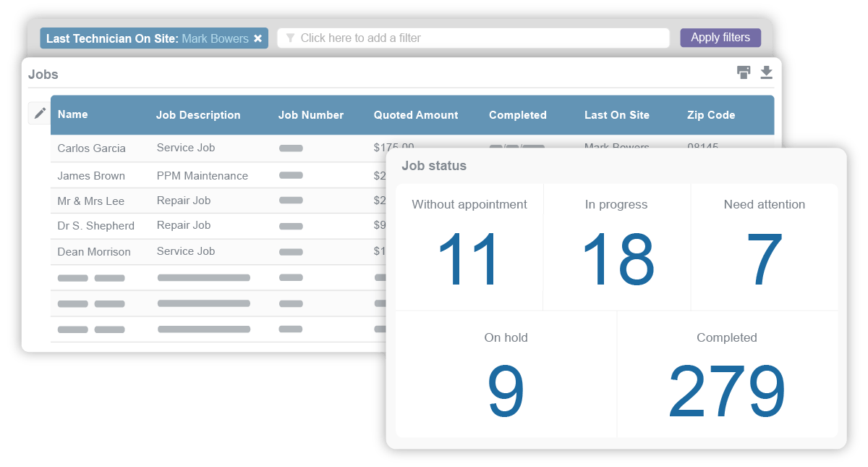Open the Need attention tile showing 7
This screenshot has height=467, width=868.
point(765,247)
